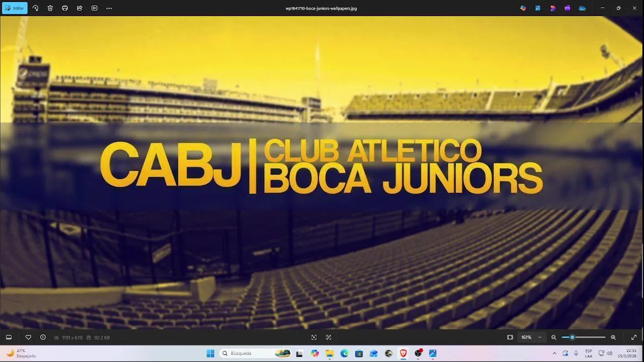Click the file name wp1841710-boca-juniors-wallpapers.jpg title
This screenshot has height=362, width=644.
[321, 8]
